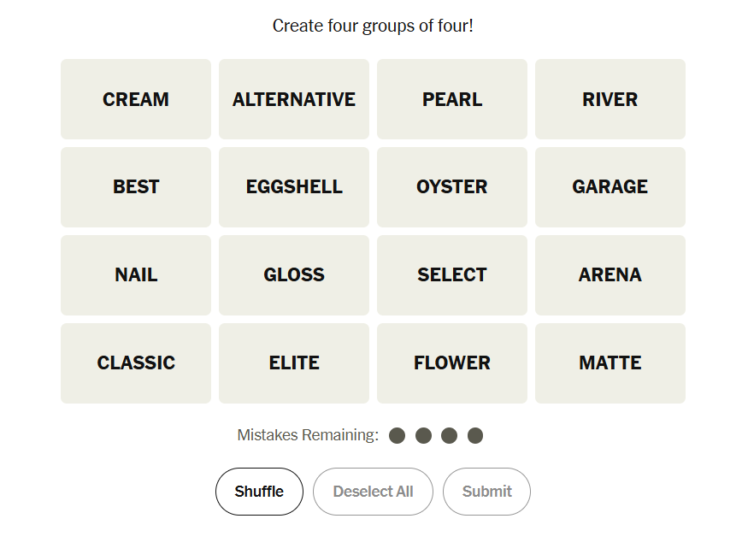Click the OYSTER tile
Viewport: 748px width, 560px height.
[x=452, y=187]
